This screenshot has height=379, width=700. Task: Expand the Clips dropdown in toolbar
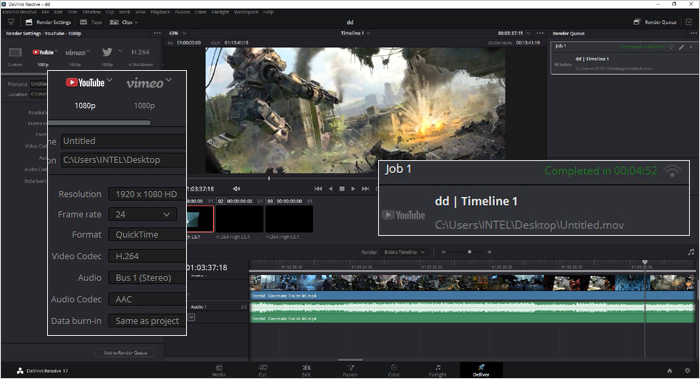(124, 22)
